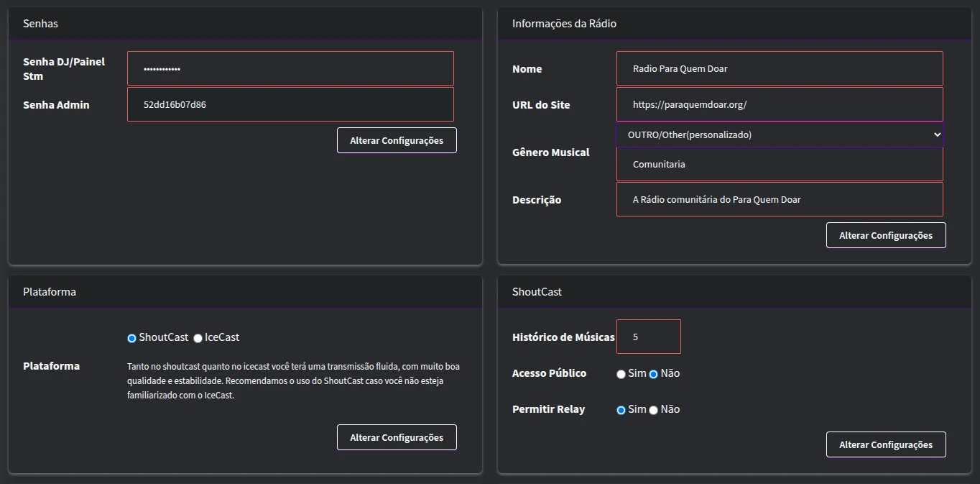Open the Gênero Musical dropdown
Viewport: 980px width, 484px height.
[779, 134]
